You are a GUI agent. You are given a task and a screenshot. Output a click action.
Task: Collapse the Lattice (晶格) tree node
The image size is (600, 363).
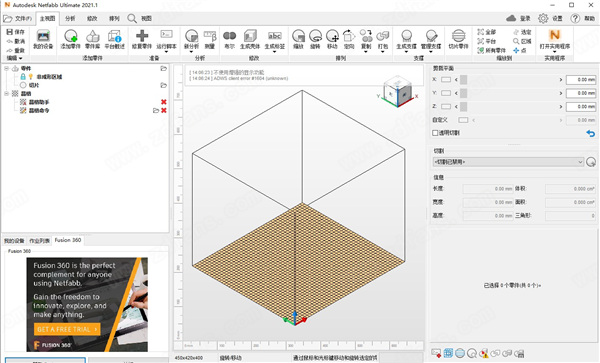pyautogui.click(x=7, y=93)
